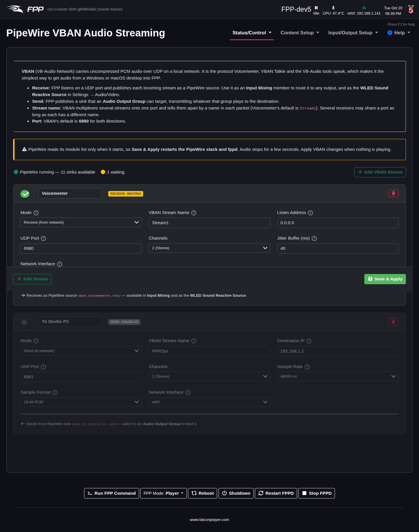Edit the Stream1 VBAN name field
The height and width of the screenshot is (532, 419).
point(209,223)
